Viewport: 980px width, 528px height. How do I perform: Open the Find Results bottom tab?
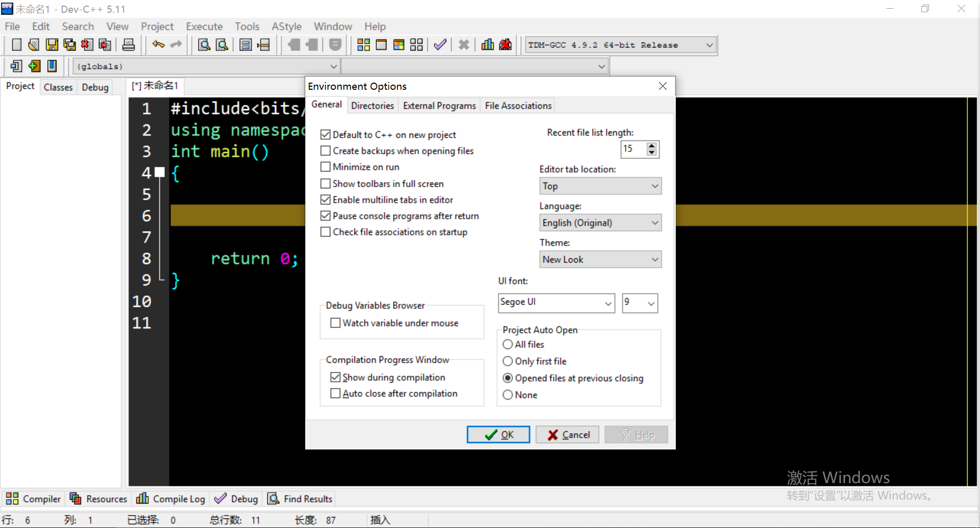(x=300, y=498)
